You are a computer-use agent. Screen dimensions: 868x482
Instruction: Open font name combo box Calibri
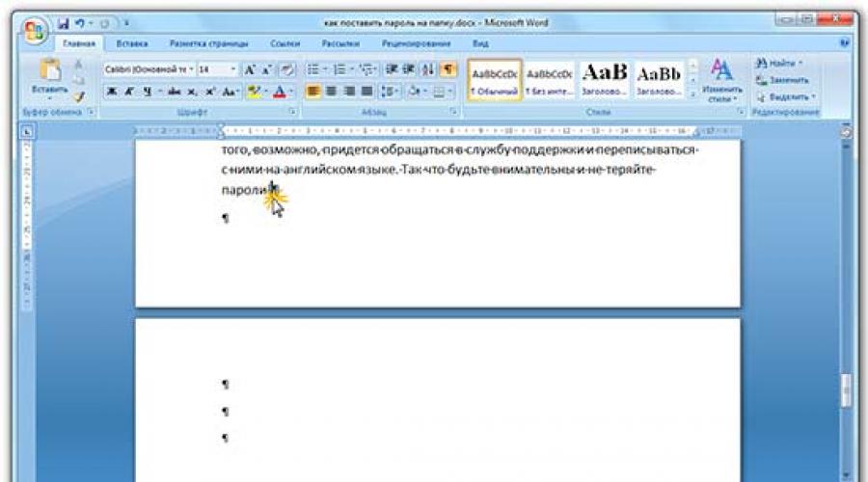click(149, 69)
